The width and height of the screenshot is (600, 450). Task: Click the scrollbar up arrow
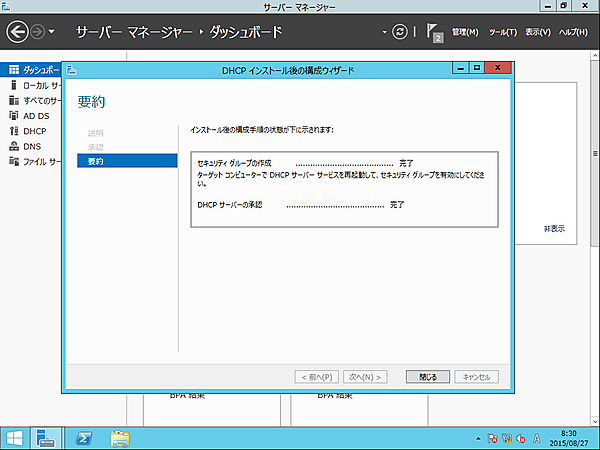[595, 56]
